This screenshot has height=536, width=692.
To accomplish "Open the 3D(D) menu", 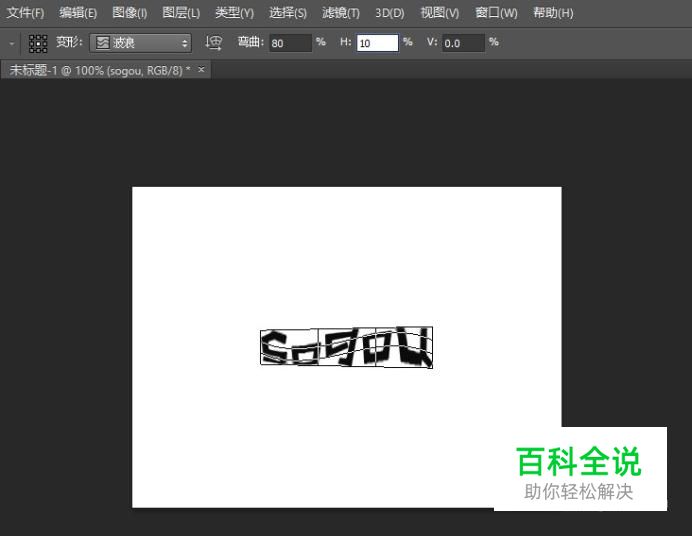I will pos(390,13).
